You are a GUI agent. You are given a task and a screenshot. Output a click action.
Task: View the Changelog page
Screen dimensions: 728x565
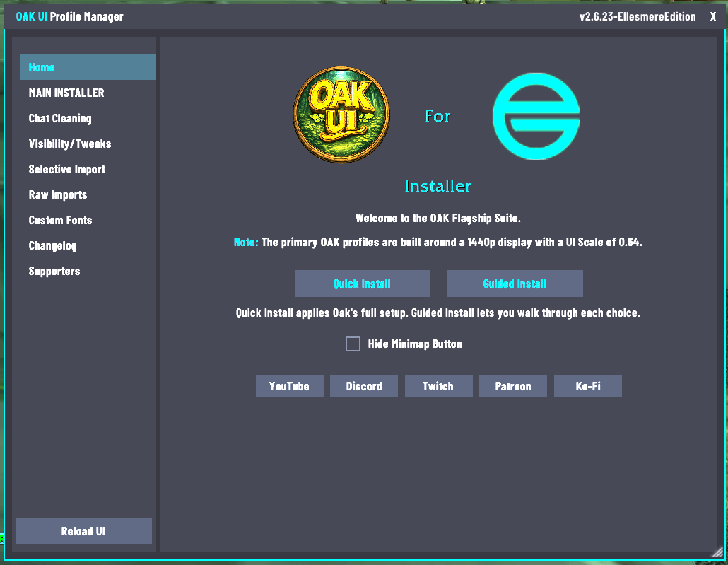coord(88,246)
